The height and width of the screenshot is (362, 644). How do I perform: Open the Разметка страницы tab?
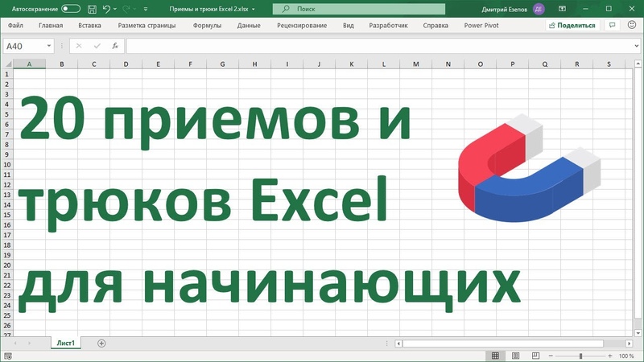(147, 26)
